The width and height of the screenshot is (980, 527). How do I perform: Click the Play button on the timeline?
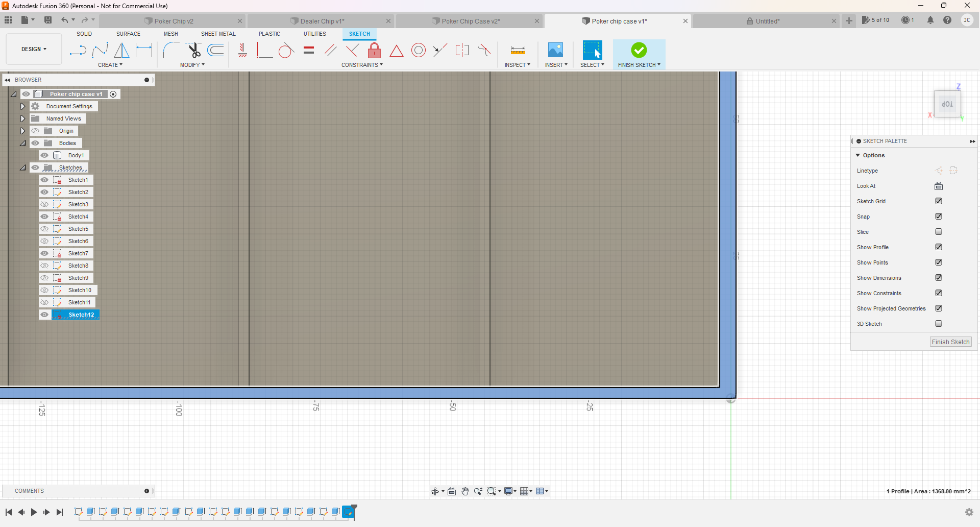(34, 512)
